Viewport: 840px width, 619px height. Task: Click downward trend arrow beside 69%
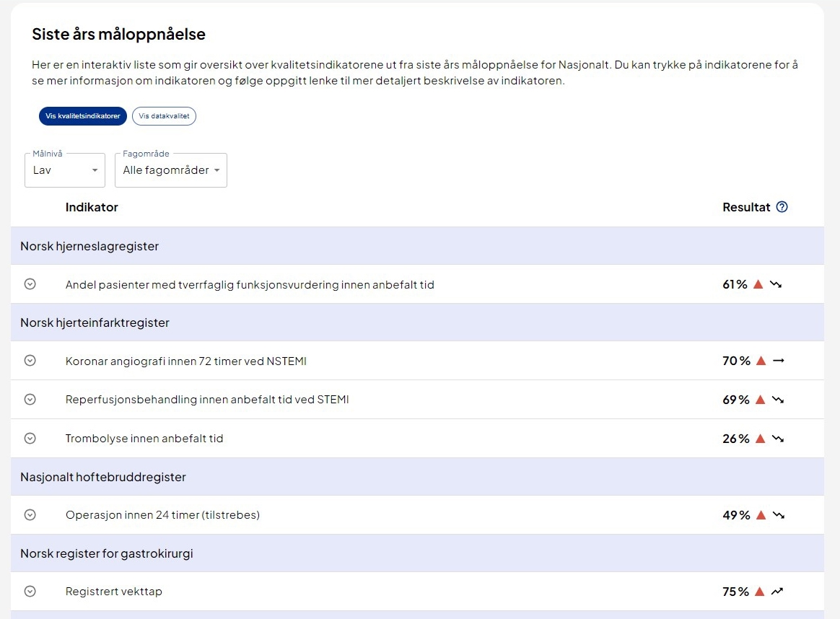point(776,400)
